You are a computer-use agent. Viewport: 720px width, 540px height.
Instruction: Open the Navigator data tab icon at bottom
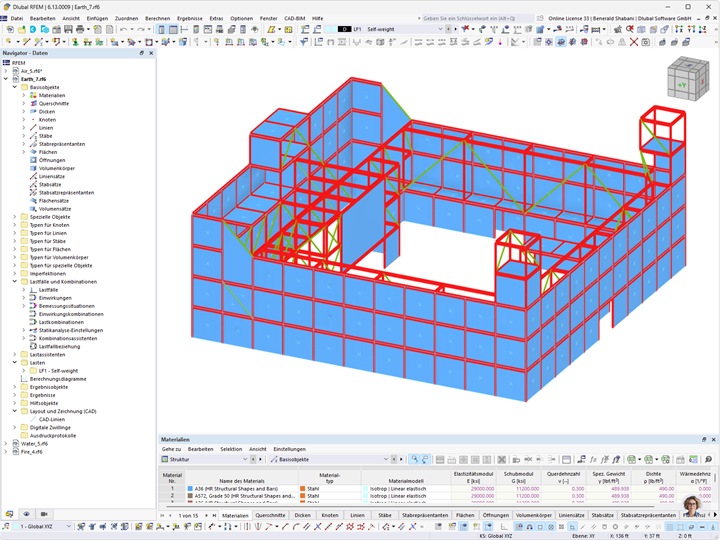(9, 514)
